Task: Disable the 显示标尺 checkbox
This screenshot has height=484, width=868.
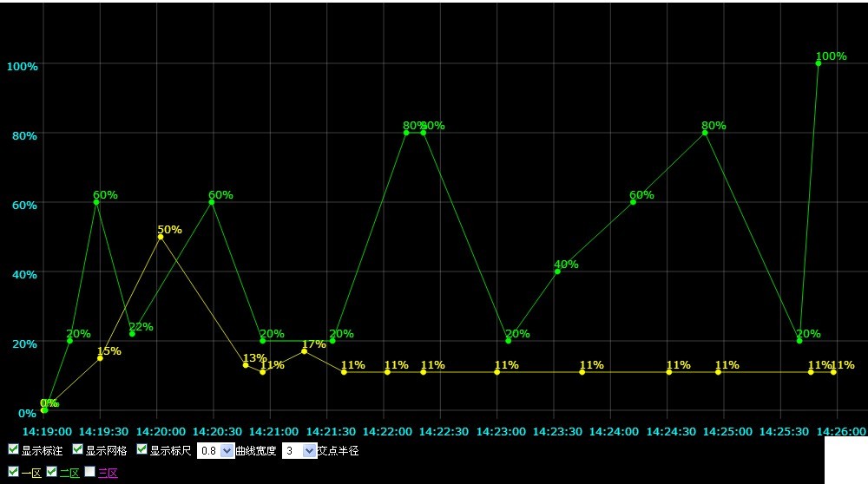Action: (141, 449)
